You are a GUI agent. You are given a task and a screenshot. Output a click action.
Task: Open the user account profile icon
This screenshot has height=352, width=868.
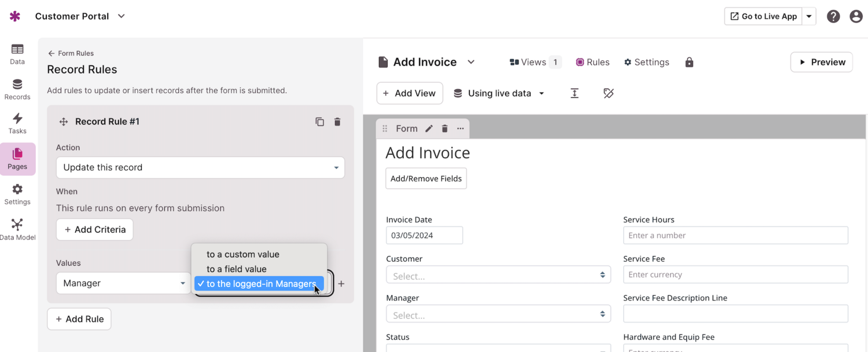(856, 16)
